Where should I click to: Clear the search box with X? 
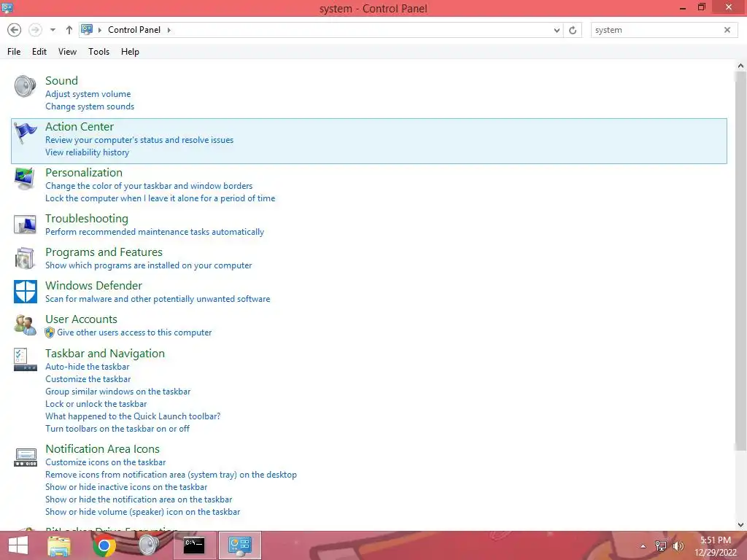pos(727,30)
